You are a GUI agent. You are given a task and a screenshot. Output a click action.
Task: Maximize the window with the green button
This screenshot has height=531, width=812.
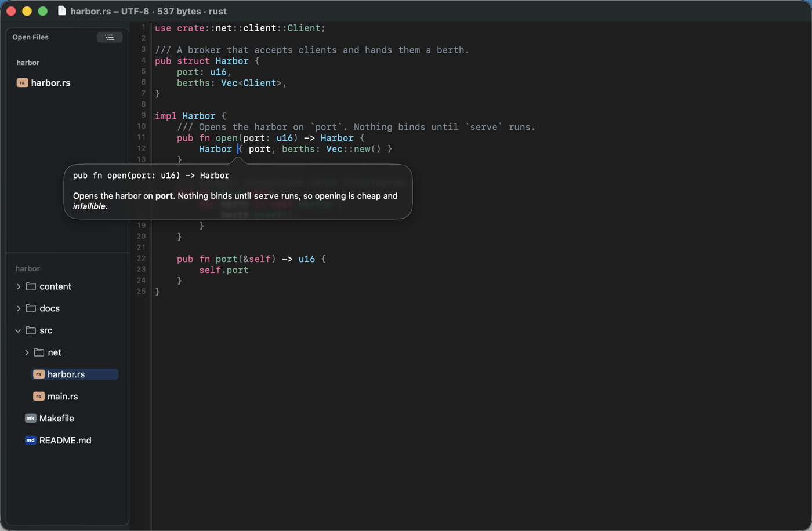coord(42,11)
